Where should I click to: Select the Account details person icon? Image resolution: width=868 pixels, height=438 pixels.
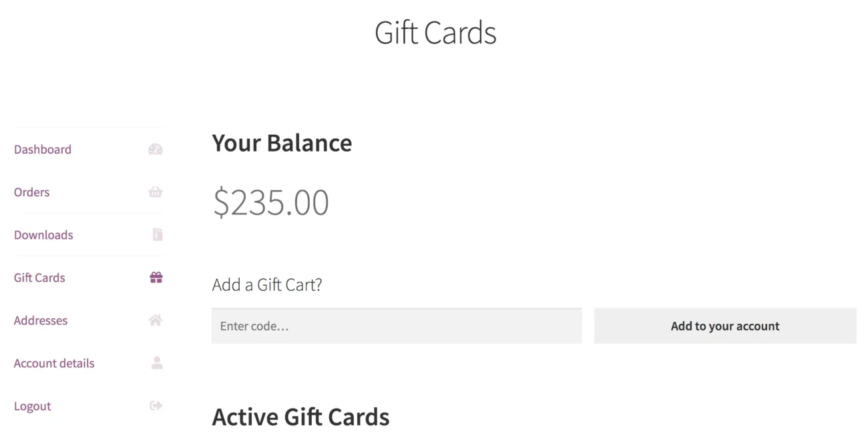(155, 363)
